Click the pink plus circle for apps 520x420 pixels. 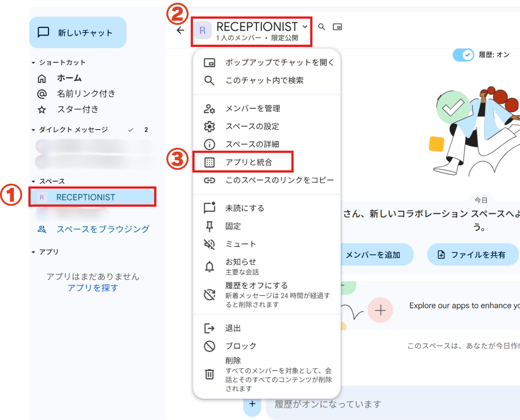(x=380, y=310)
